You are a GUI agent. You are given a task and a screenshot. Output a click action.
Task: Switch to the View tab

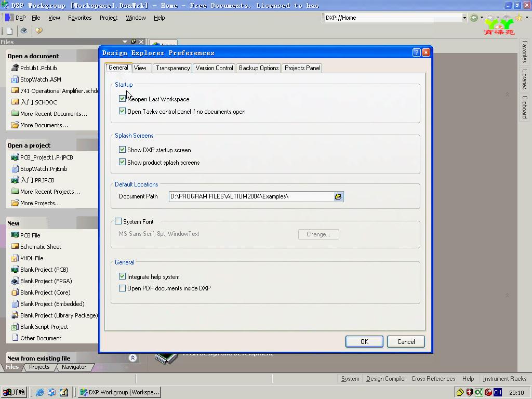(x=140, y=68)
